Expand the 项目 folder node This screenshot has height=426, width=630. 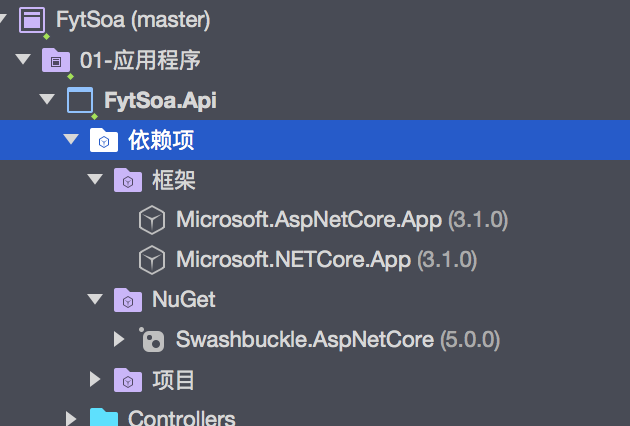point(95,379)
